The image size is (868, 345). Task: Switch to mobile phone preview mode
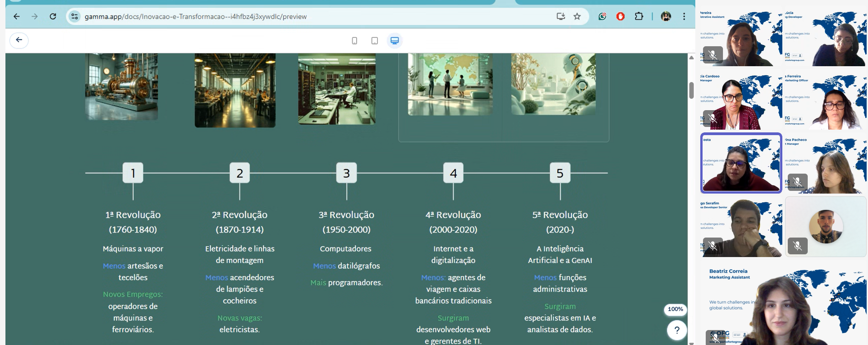tap(354, 41)
